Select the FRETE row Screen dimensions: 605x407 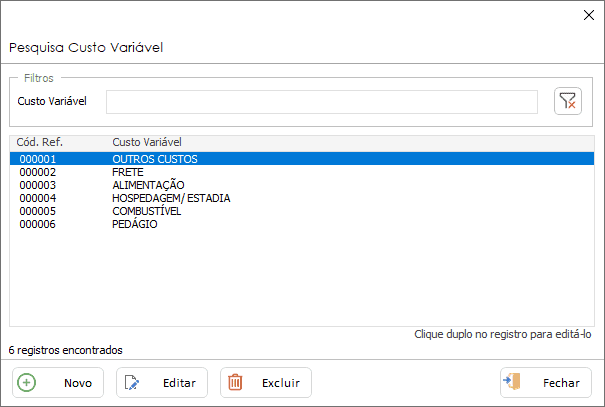point(302,172)
